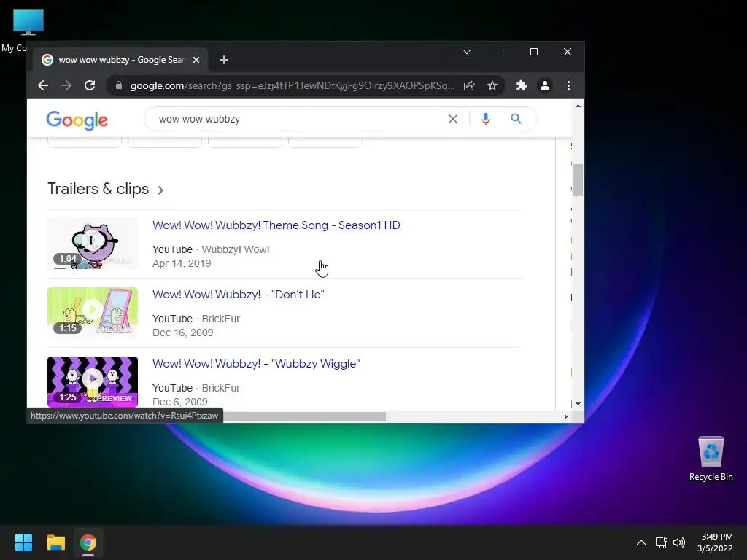Open the network tray icon
747x560 pixels.
661,542
